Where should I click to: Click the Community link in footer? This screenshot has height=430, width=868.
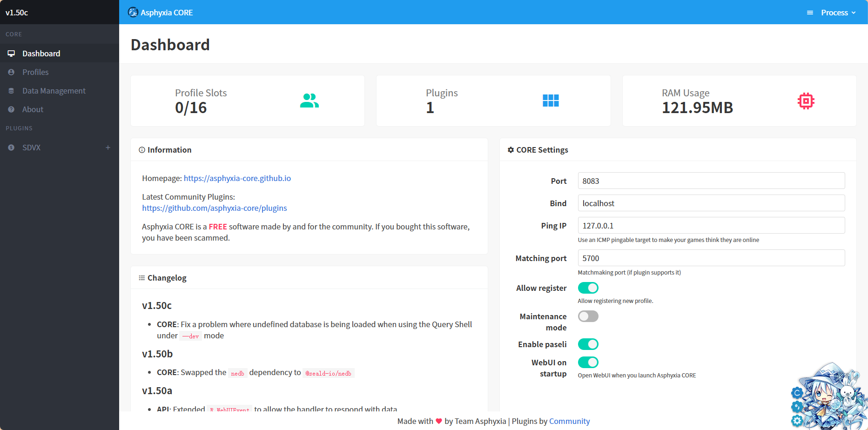569,421
